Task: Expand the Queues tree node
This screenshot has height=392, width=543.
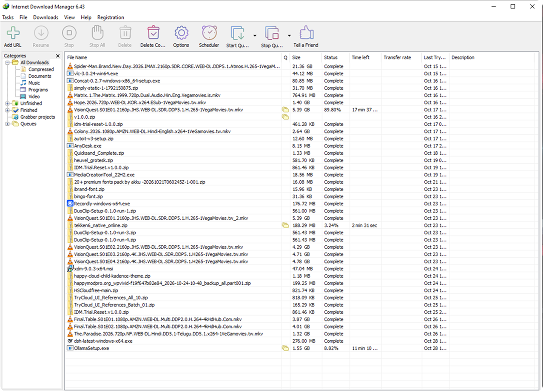Action: (x=7, y=124)
